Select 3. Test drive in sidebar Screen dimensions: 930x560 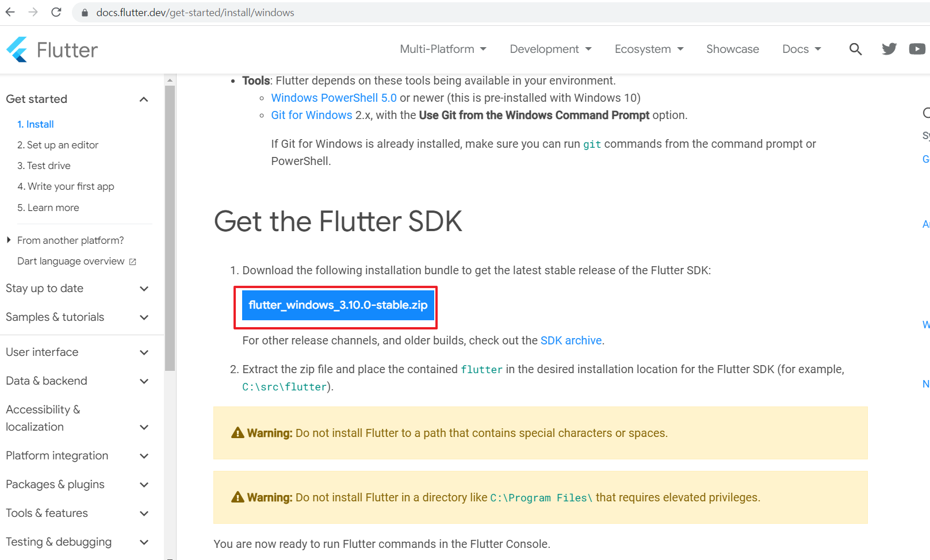pyautogui.click(x=44, y=166)
